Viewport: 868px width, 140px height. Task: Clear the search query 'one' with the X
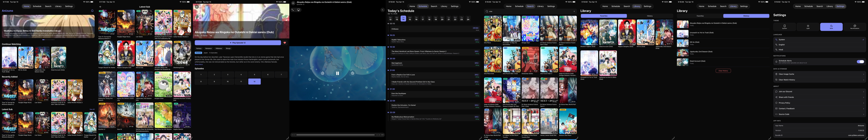coord(574,11)
